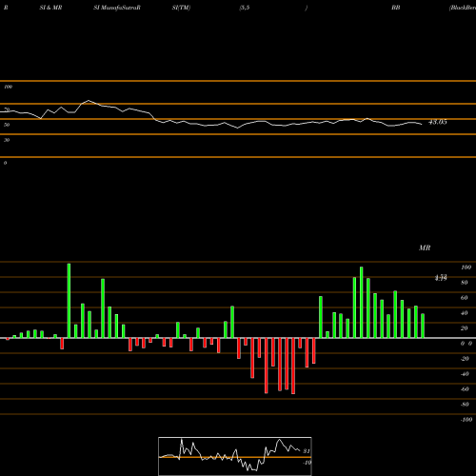Click the last green MR bar on right
This screenshot has height=476, width=476.
423,326
